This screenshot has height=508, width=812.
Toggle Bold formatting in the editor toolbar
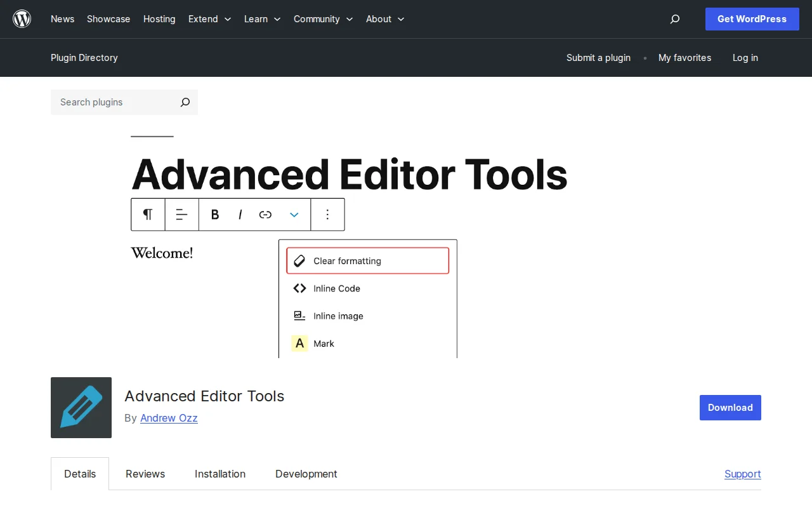point(214,215)
